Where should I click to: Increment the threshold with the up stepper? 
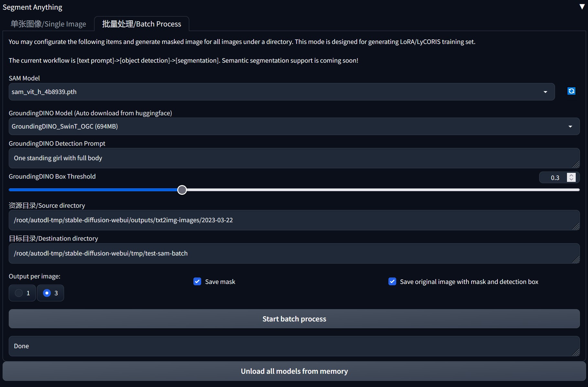(571, 175)
